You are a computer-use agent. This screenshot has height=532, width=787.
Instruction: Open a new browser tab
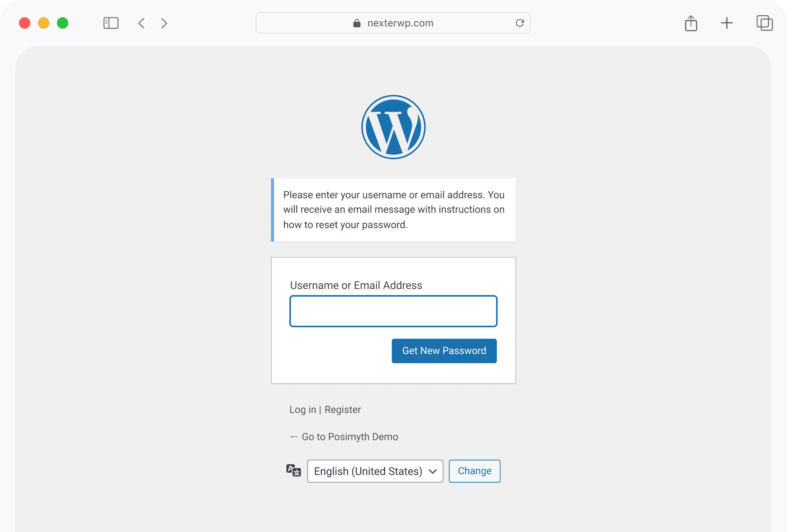727,23
